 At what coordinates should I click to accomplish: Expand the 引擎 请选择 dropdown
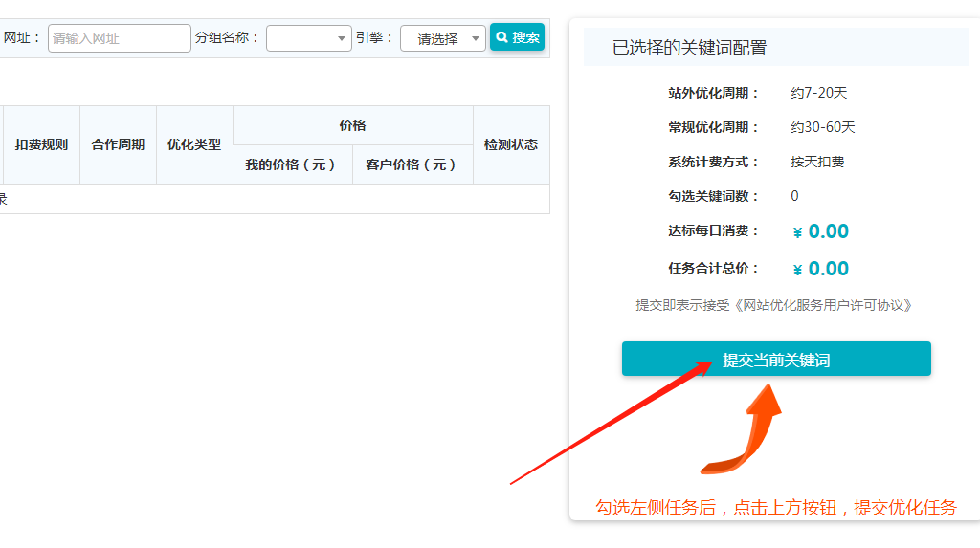point(442,38)
